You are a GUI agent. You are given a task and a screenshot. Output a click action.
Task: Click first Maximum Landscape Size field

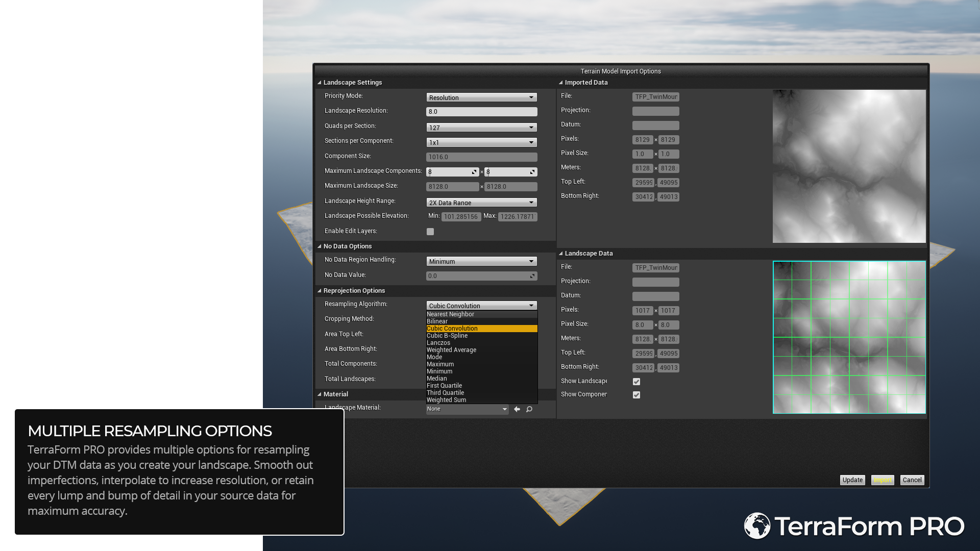click(x=453, y=187)
